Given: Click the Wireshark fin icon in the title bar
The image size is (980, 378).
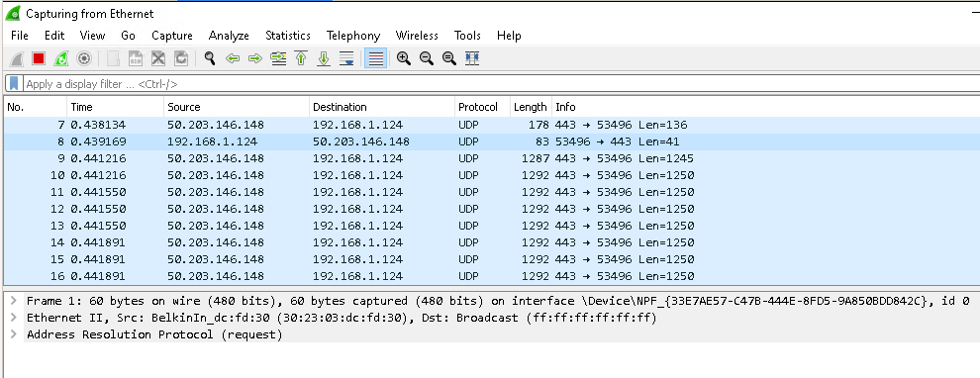Looking at the screenshot, I should click(12, 13).
